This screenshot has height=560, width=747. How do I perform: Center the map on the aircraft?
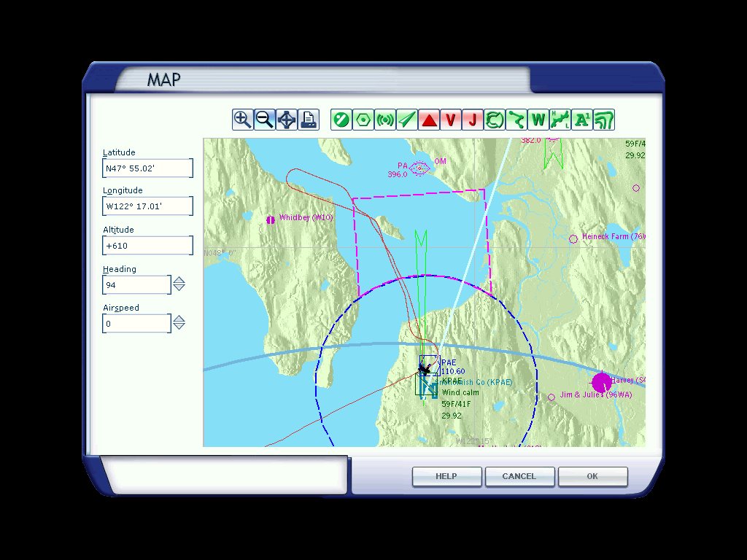[286, 120]
